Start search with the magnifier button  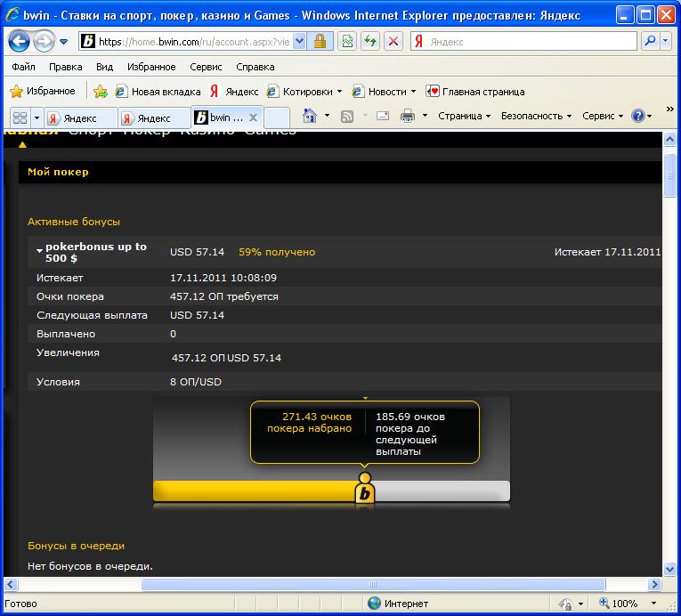tap(650, 41)
